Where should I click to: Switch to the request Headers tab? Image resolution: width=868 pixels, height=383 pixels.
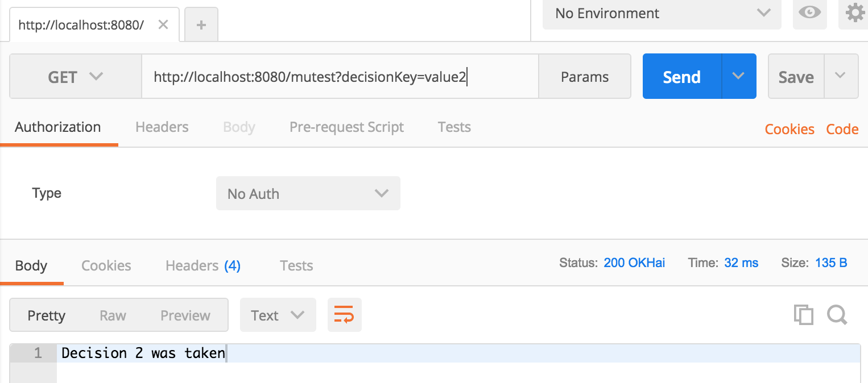click(x=162, y=127)
